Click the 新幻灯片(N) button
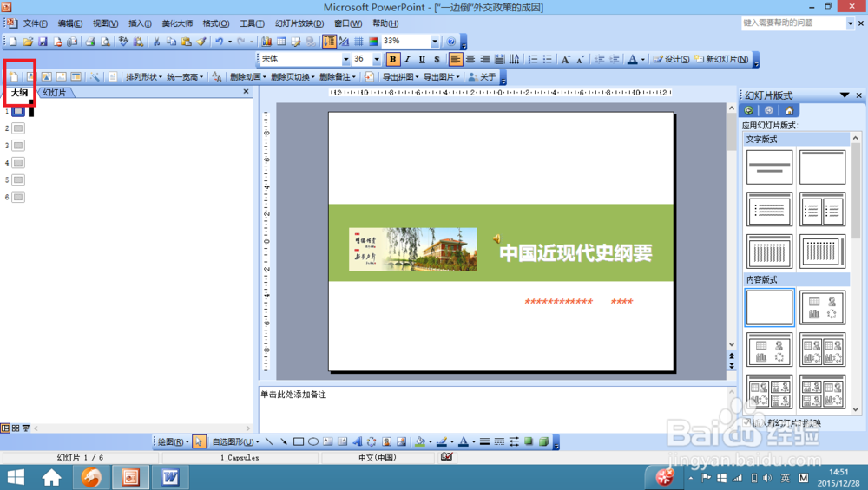Screen dimensions: 868x490 pyautogui.click(x=722, y=59)
